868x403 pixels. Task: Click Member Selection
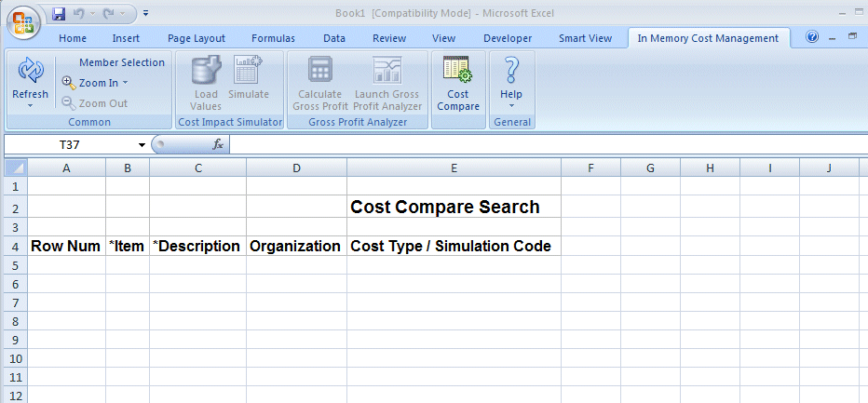coord(122,62)
